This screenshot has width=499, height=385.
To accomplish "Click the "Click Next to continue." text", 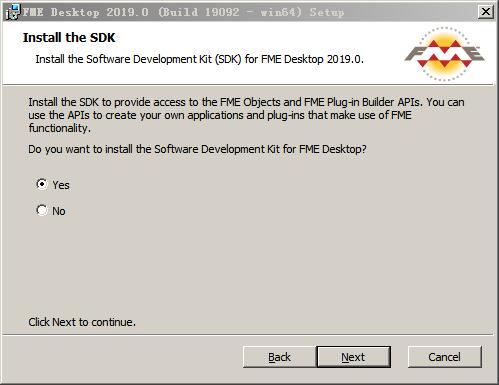I will pos(82,322).
